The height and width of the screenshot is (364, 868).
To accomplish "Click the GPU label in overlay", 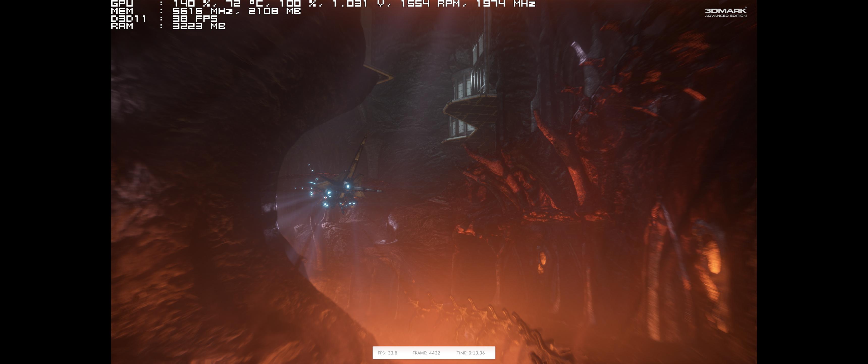I will [122, 4].
